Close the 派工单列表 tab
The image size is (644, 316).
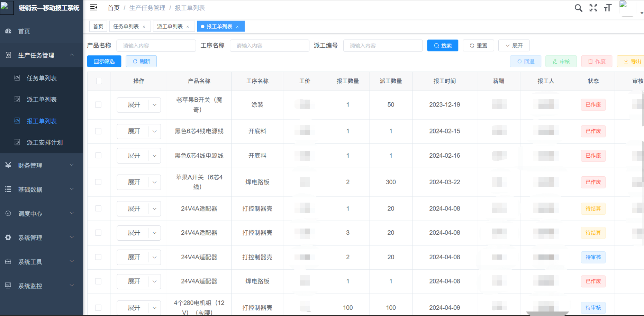(188, 27)
